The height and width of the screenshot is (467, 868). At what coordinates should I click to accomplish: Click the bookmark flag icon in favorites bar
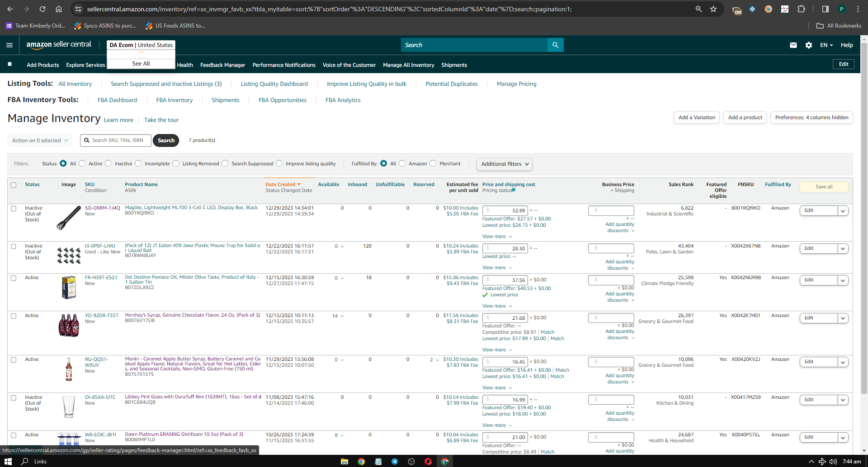click(9, 65)
